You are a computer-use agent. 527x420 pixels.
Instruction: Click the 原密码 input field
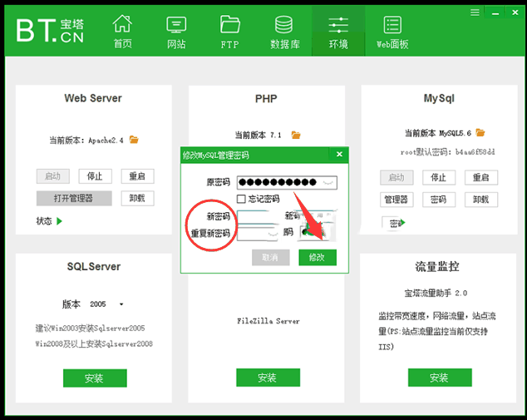click(x=287, y=183)
